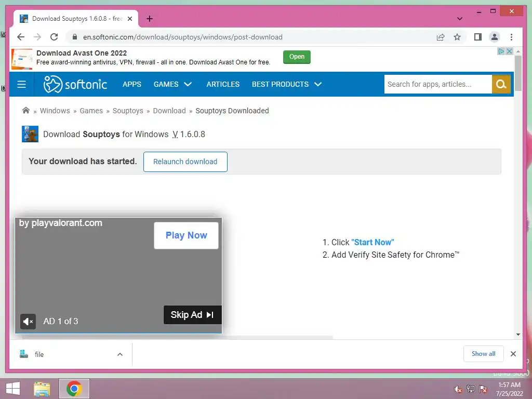
Task: Click the muted volume tray icon
Action: pos(458,389)
